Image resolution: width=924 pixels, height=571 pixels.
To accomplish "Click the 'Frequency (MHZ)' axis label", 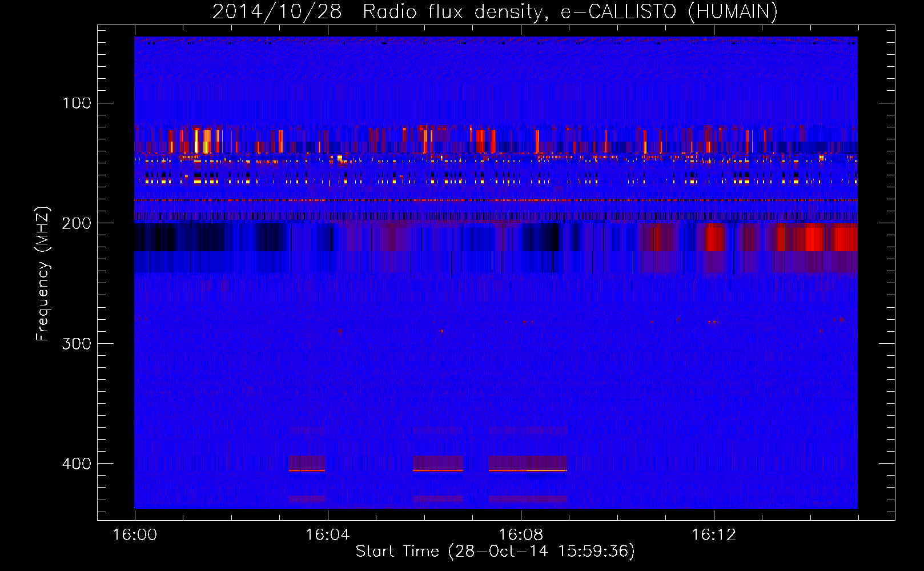I will [x=43, y=274].
